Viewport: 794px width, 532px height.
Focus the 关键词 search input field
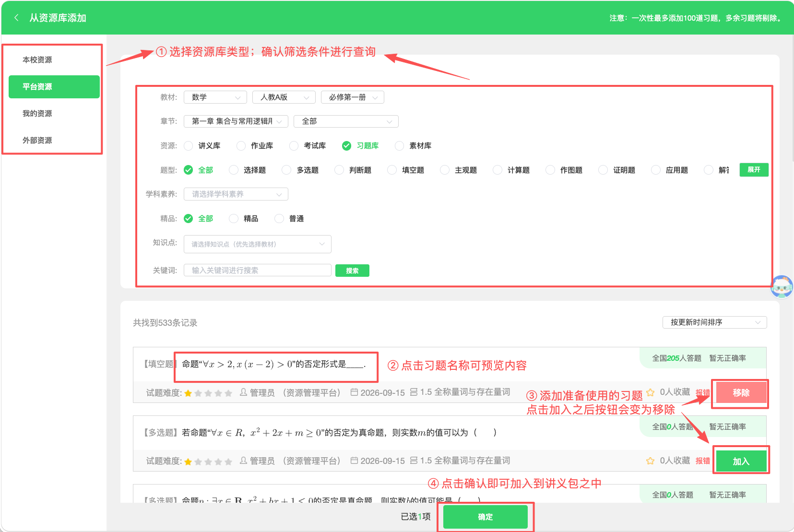point(258,270)
